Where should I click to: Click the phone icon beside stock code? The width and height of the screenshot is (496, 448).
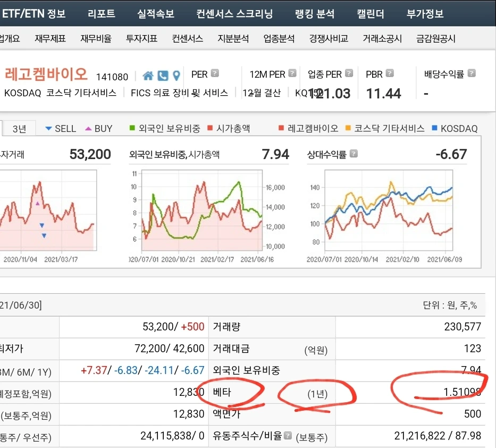(x=163, y=76)
